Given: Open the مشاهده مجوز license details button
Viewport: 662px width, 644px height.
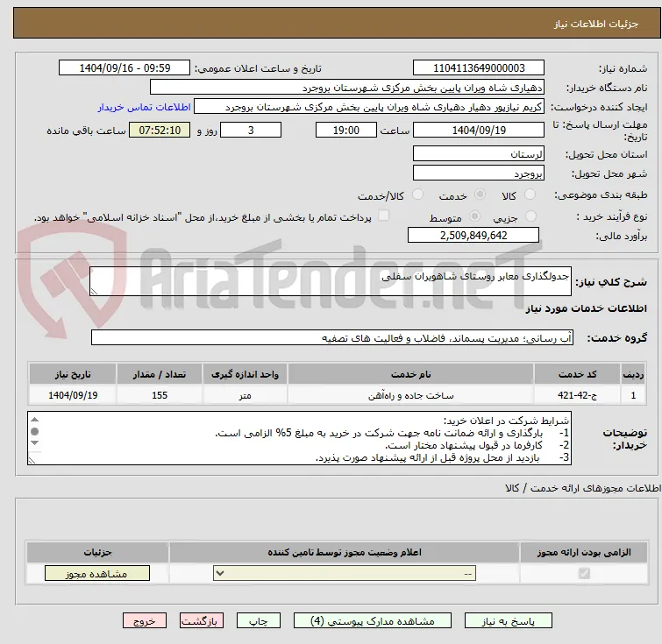Looking at the screenshot, I should 97,574.
